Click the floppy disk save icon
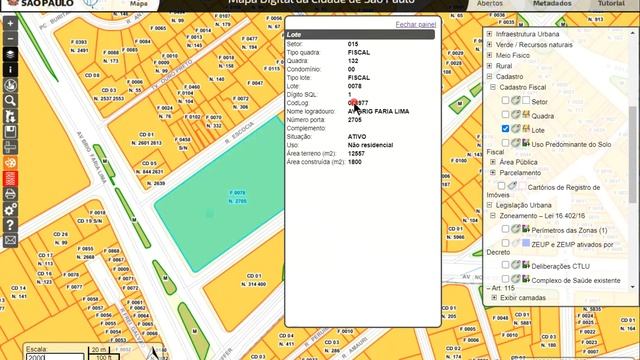Screen dimensions: 640x360 click(10, 132)
